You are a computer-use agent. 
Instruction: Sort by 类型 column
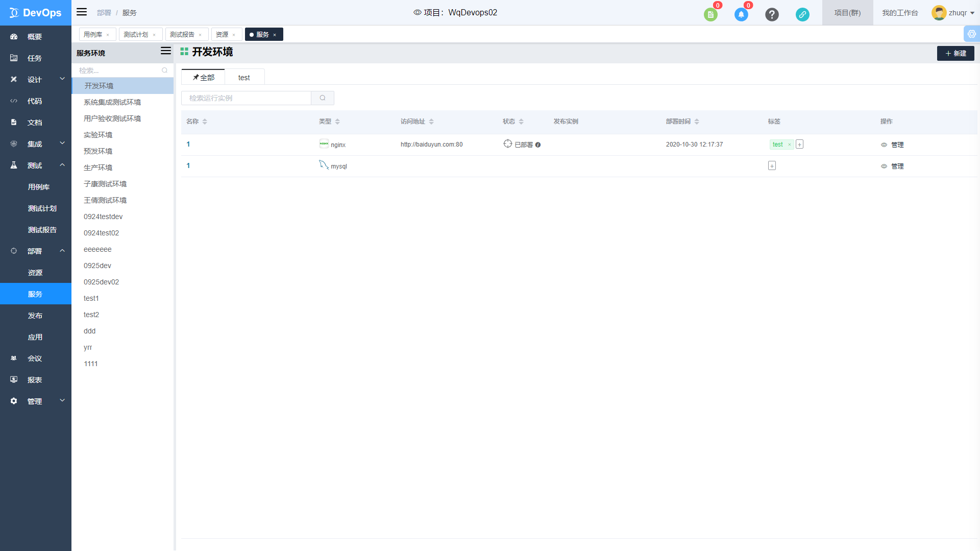[337, 122]
